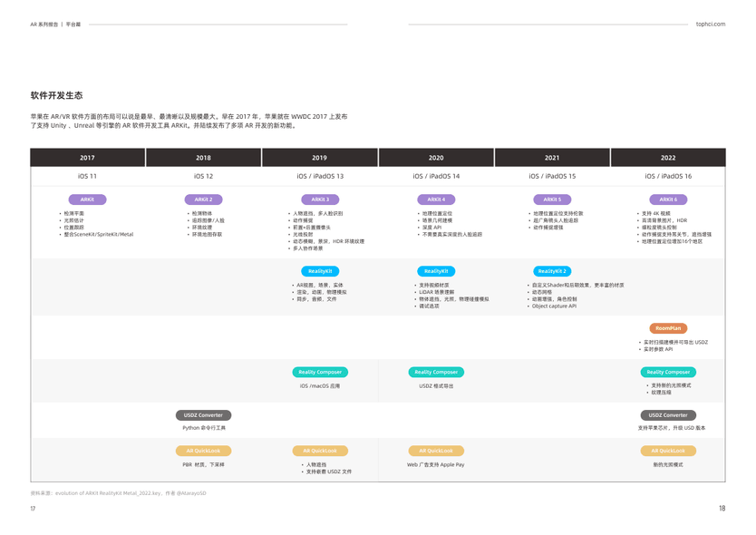Select the "PBR 材质、下采样" text
This screenshot has width=756, height=535.
point(203,464)
